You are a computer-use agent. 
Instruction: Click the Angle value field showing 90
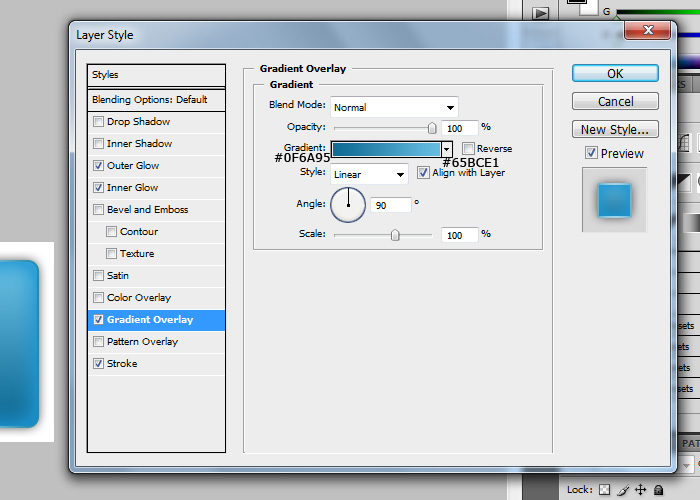pos(391,205)
